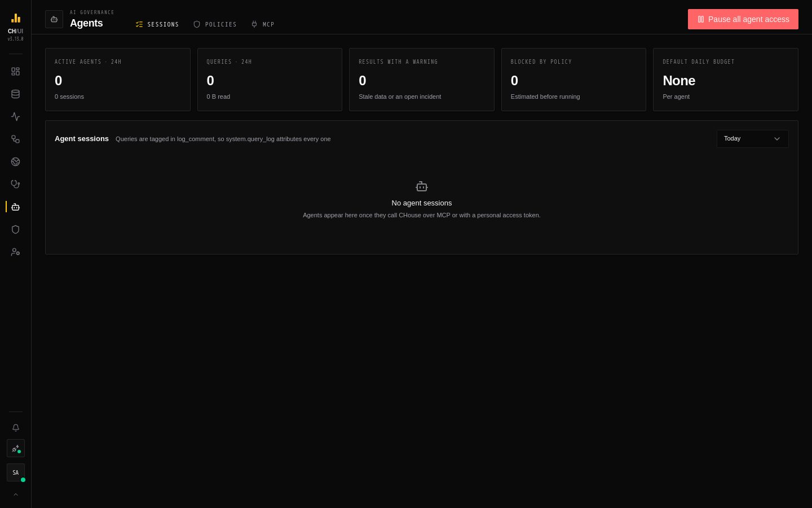Open the SA user avatar menu

click(16, 473)
